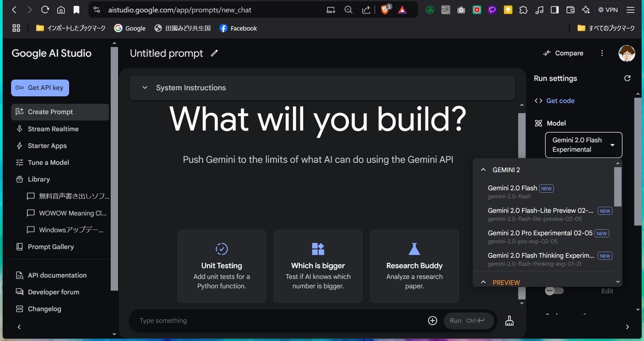Open the WOWOW Meaning library item

click(67, 213)
